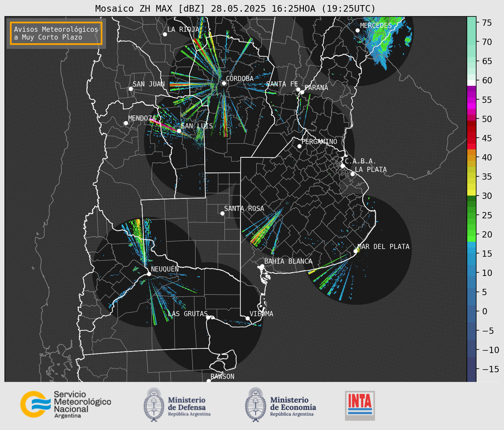Click the BAHÍA BLANCA label text
This screenshot has height=430, width=504.
(288, 261)
